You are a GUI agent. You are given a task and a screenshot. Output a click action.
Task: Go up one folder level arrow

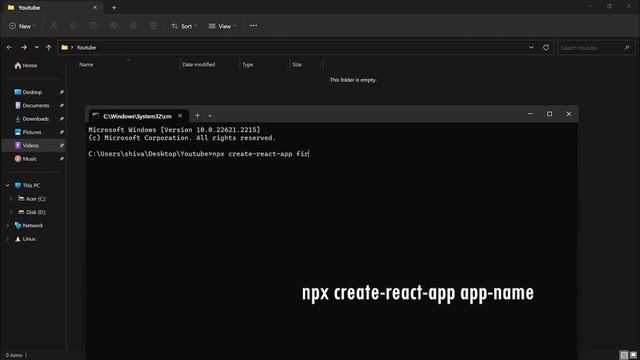click(49, 47)
